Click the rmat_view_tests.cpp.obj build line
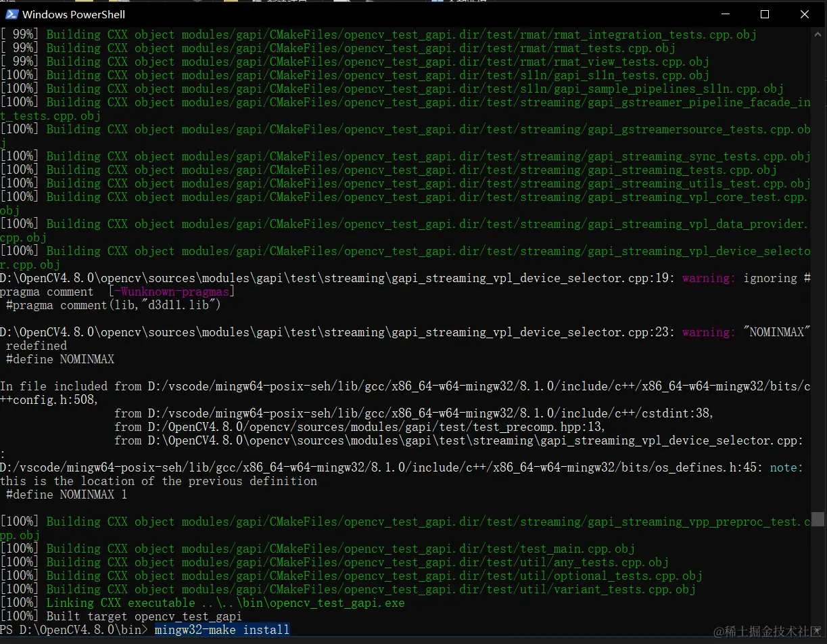This screenshot has height=644, width=827. [354, 62]
